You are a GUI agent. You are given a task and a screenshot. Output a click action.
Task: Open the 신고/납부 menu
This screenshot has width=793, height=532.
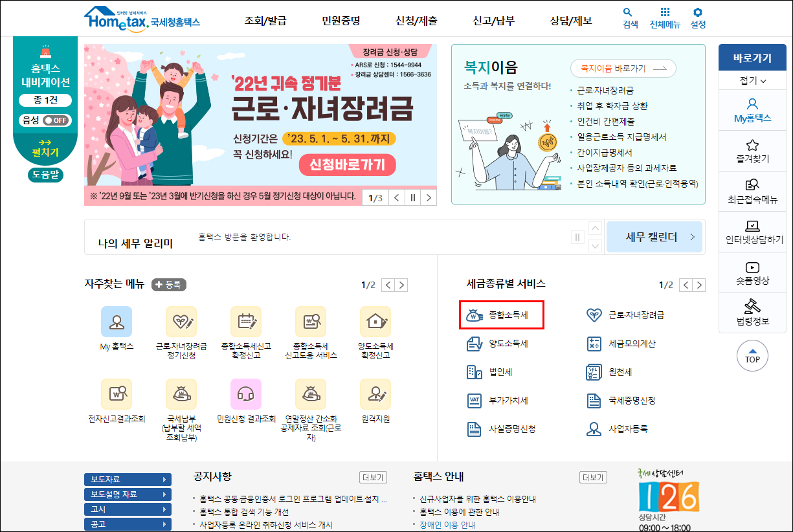coord(494,21)
